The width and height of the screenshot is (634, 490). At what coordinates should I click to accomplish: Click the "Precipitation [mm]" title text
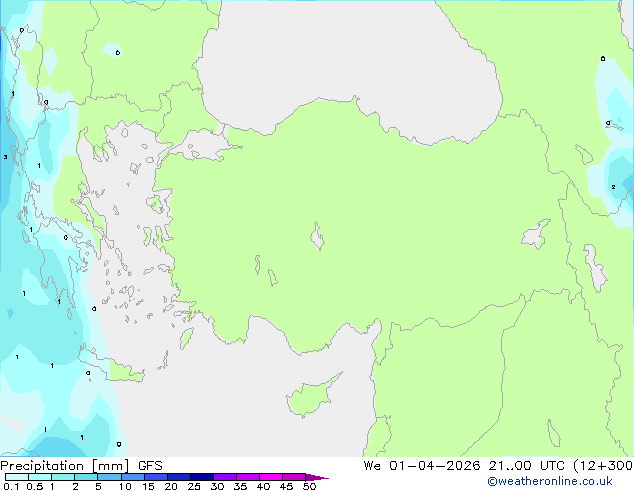[64, 466]
